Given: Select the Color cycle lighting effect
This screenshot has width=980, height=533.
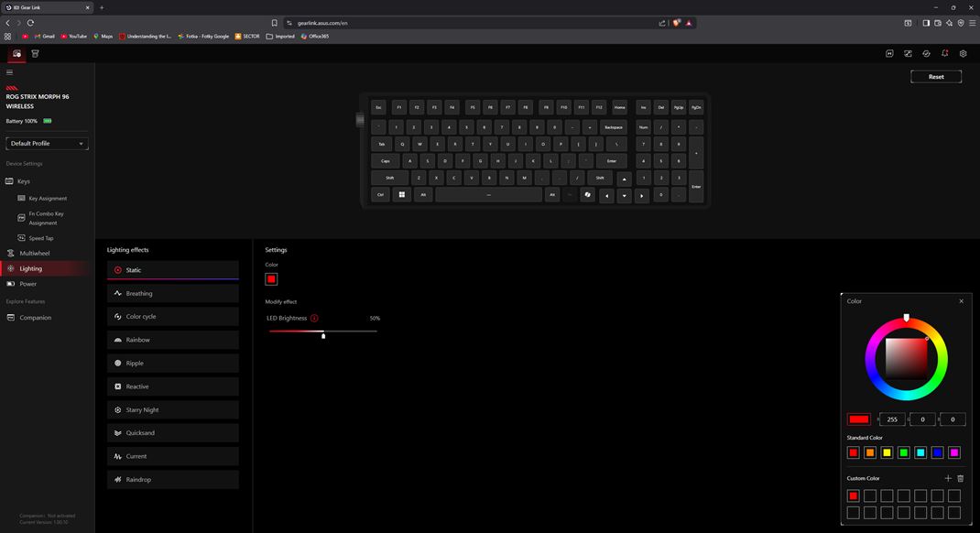Looking at the screenshot, I should pyautogui.click(x=172, y=316).
